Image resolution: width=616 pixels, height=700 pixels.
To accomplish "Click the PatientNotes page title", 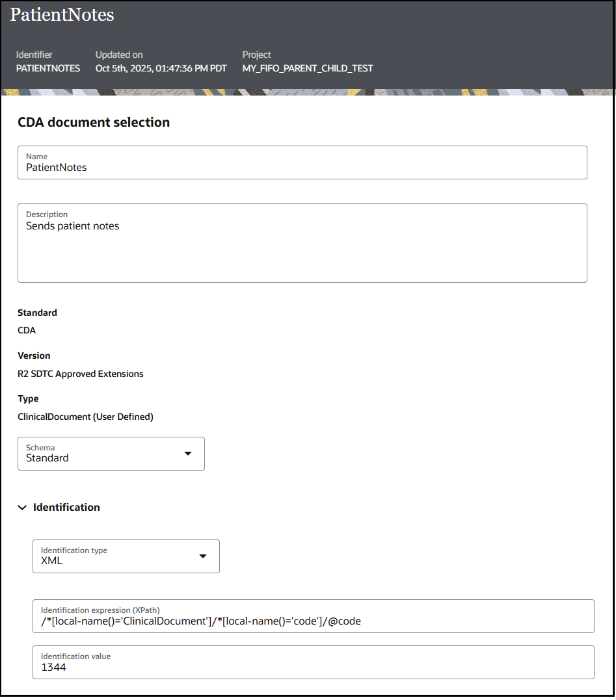I will (x=62, y=15).
